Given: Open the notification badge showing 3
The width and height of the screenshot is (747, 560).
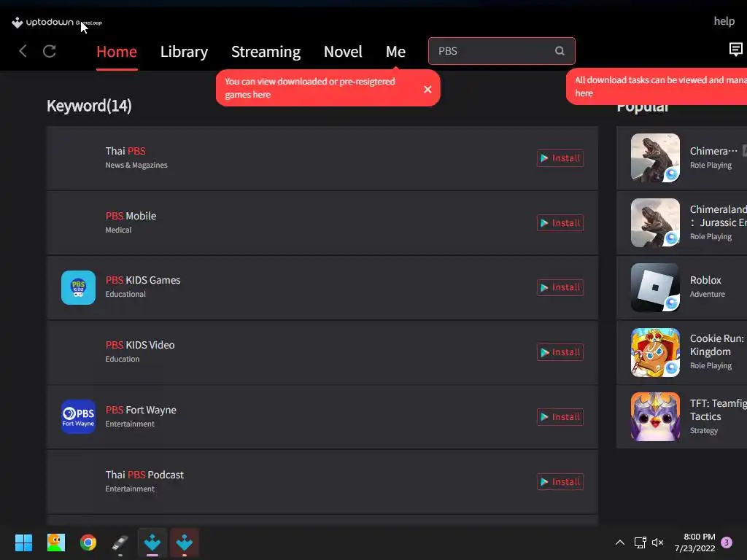Looking at the screenshot, I should coord(727,542).
